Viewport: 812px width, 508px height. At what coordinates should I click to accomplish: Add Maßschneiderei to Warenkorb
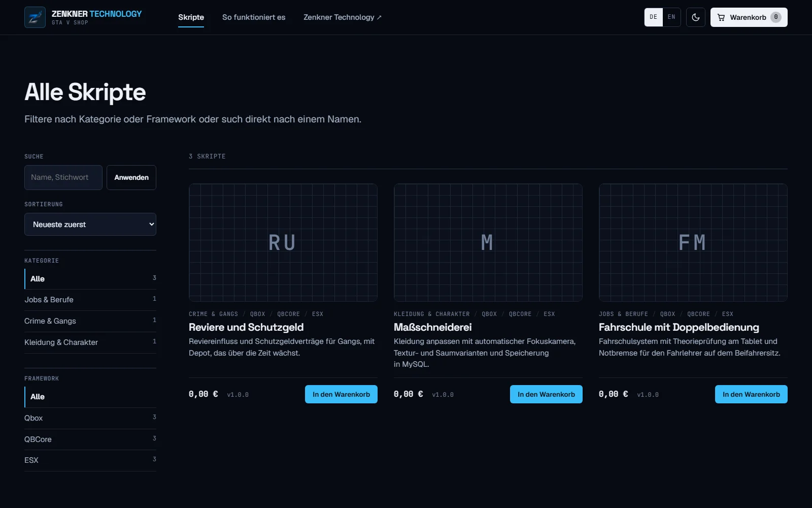546,394
